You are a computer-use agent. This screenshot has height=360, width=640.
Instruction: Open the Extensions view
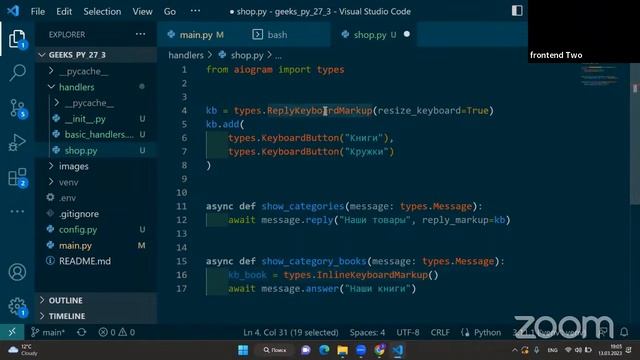coord(17,178)
